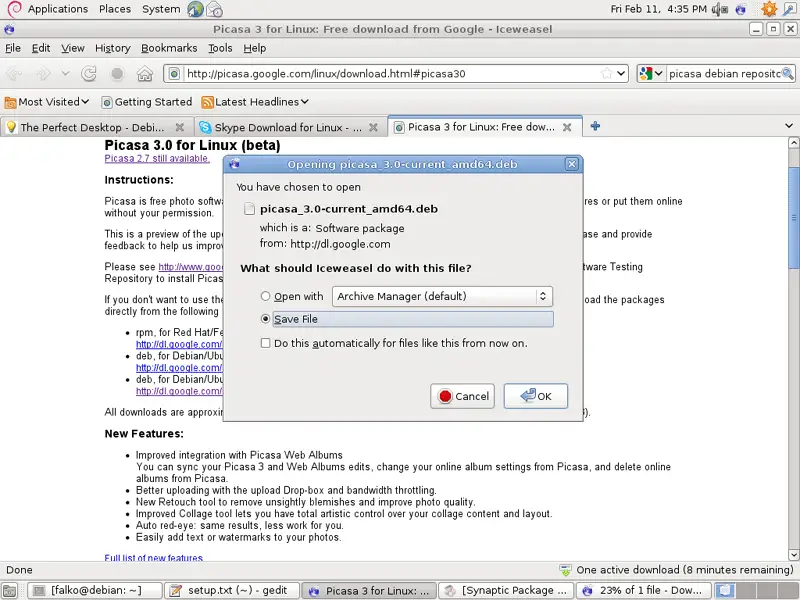
Task: Click the Debian swirl logo in top panel
Action: pos(14,9)
